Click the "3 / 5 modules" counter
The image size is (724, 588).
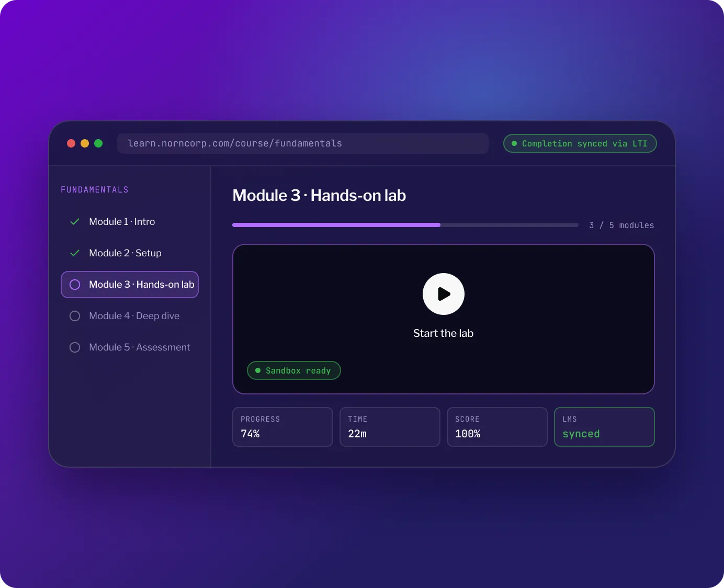pos(621,225)
